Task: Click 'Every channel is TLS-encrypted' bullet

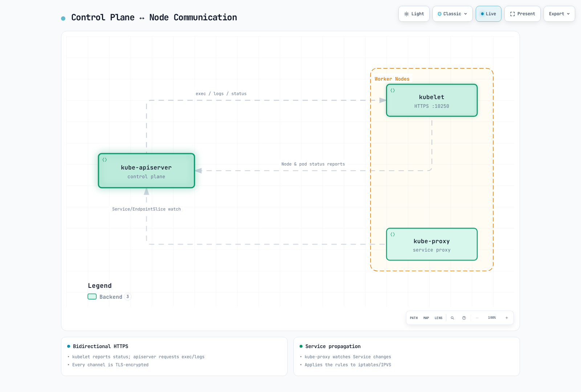Action: tap(110, 365)
